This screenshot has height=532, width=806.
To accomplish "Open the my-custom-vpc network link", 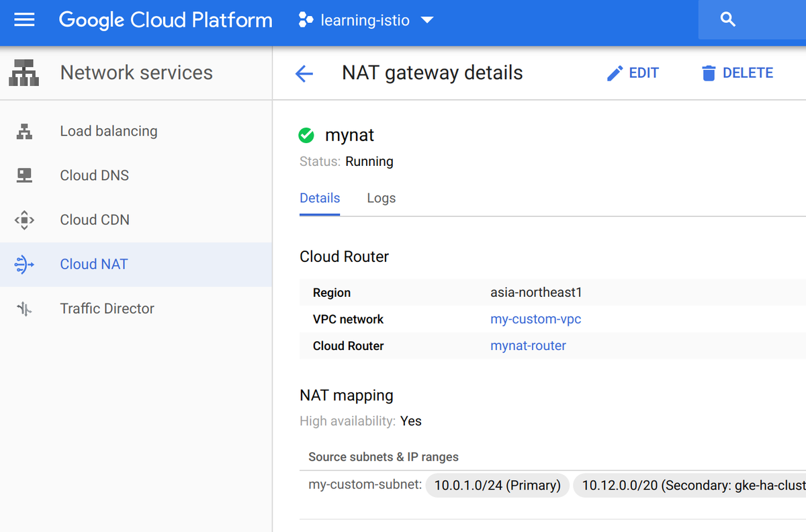I will (x=536, y=319).
